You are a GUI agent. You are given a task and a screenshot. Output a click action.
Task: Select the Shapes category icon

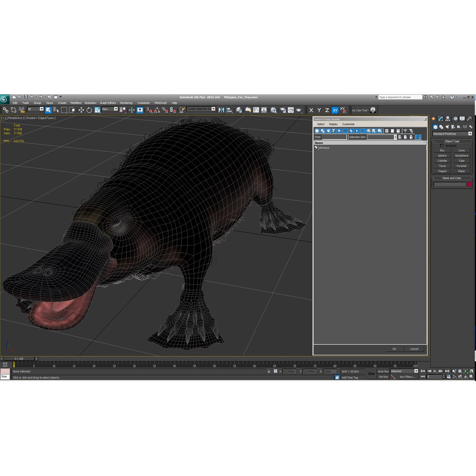click(x=441, y=127)
